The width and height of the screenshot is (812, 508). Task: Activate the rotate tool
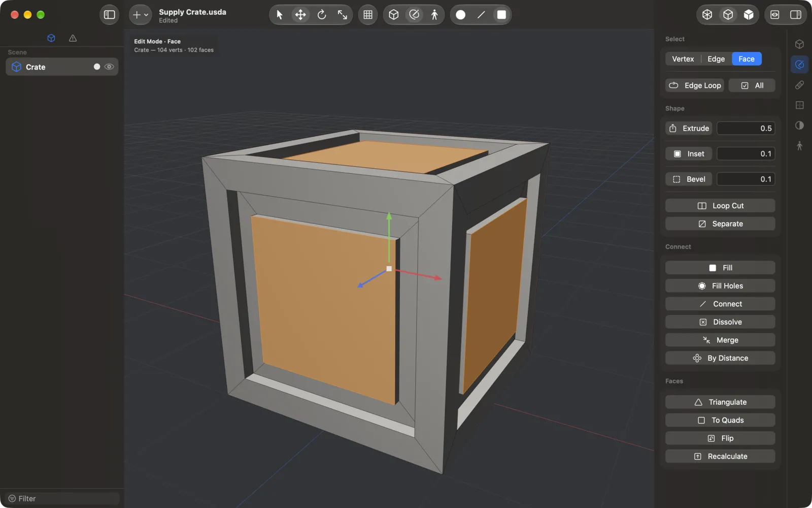pos(322,15)
